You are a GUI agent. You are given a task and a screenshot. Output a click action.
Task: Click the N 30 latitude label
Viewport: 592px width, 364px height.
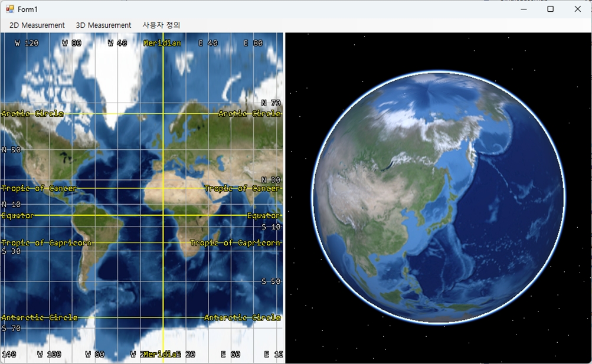271,180
